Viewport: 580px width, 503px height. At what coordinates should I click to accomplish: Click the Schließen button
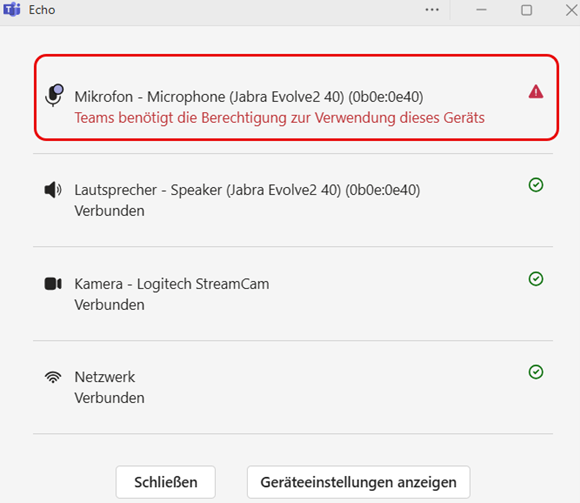click(165, 482)
